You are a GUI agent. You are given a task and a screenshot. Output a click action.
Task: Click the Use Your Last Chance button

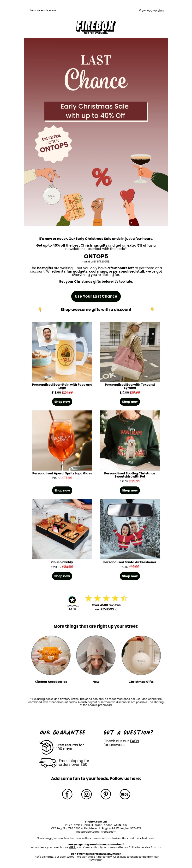(96, 296)
